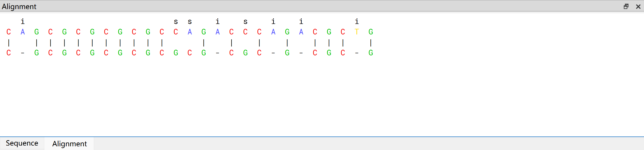Float the Alignment panel with the restore icon
The width and height of the screenshot is (644, 150).
click(626, 7)
